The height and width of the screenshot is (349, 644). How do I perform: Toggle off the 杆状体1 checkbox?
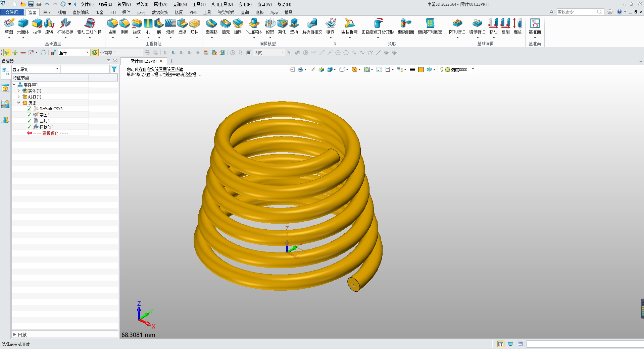click(29, 127)
